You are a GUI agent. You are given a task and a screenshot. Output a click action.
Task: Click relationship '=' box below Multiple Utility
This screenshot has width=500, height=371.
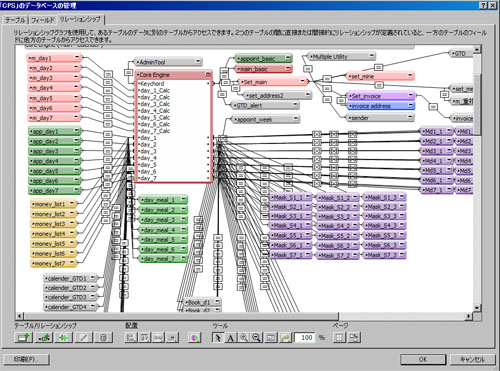click(308, 69)
